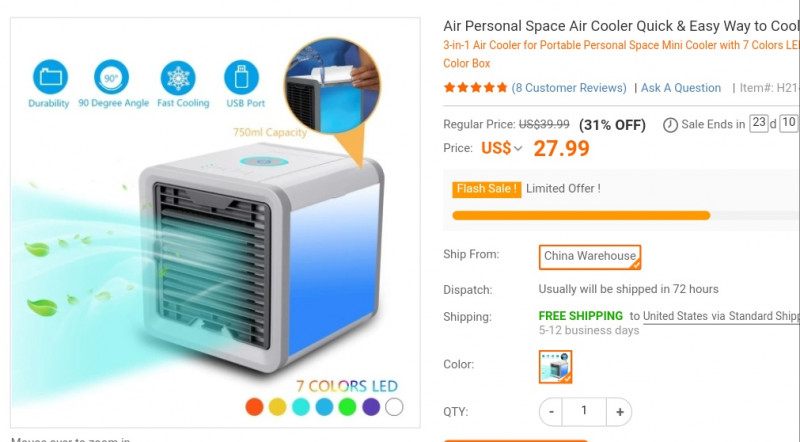The width and height of the screenshot is (800, 442).
Task: Click the 90 Degree Angle icon
Action: (111, 77)
